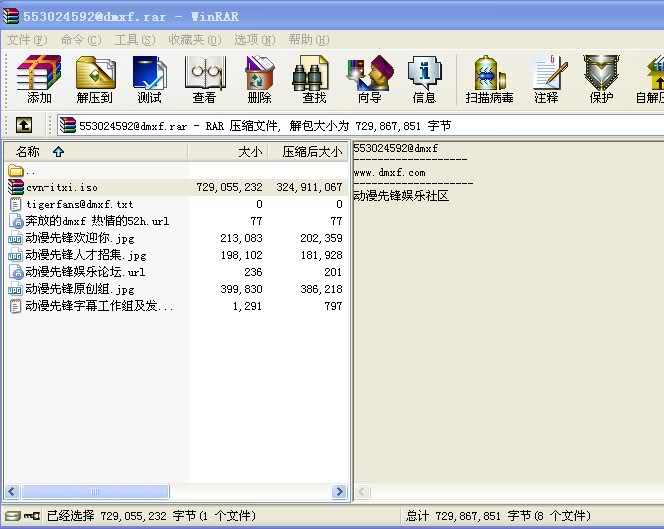
Task: Sort by 名称 column header
Action: coord(96,152)
